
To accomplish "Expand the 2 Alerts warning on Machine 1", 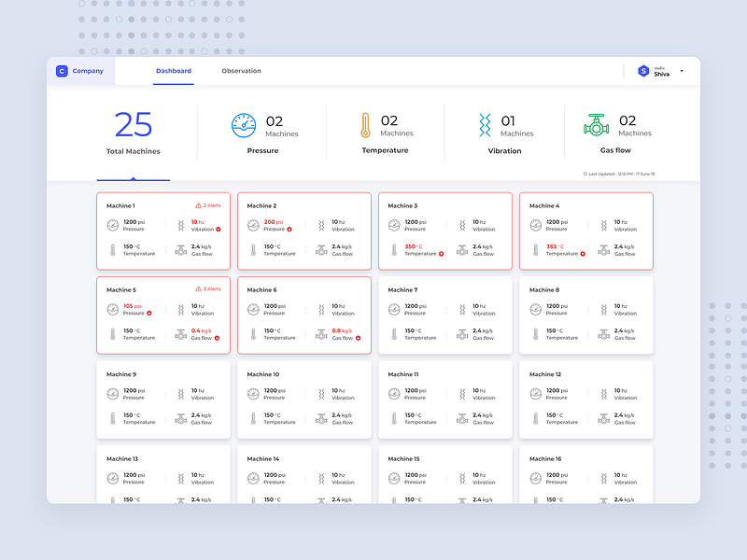I will [209, 205].
